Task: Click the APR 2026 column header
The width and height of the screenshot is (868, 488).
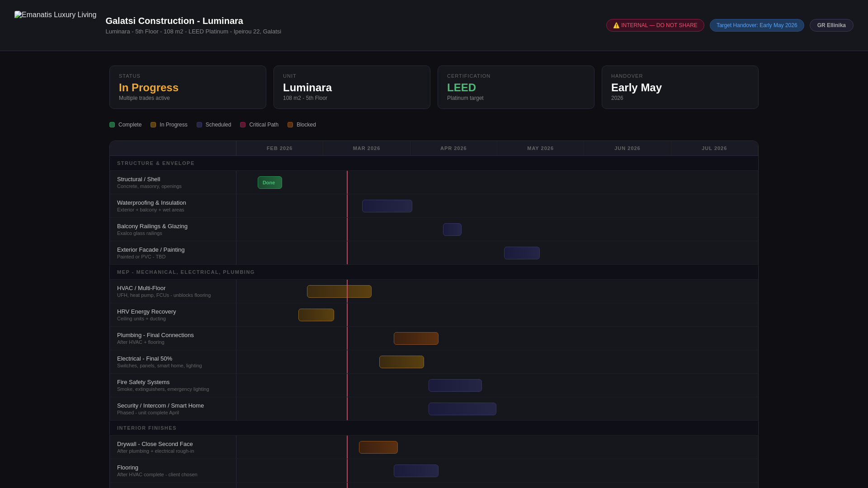Action: coord(453,148)
